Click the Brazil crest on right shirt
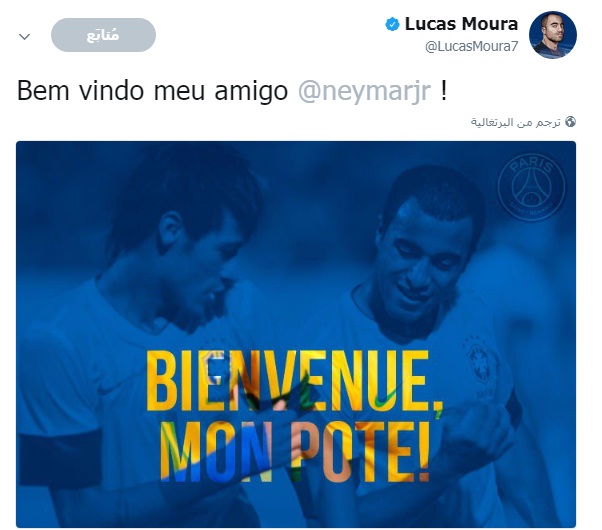 point(481,361)
